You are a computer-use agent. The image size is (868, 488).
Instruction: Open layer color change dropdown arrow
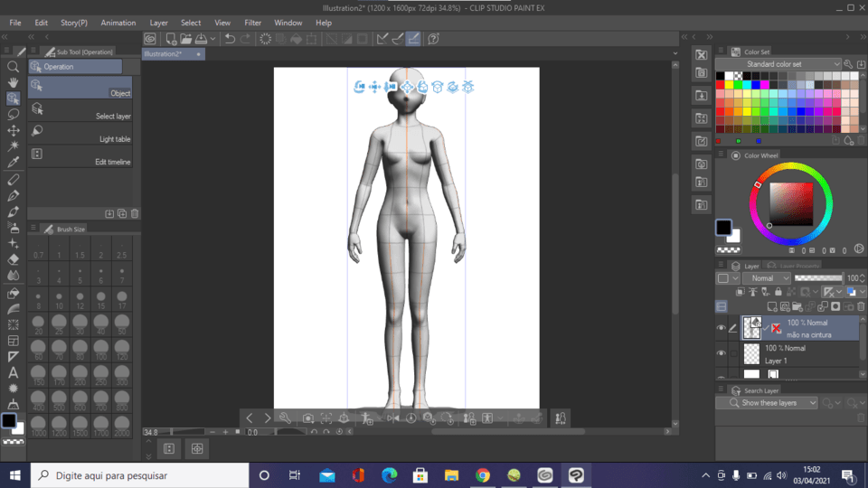(863, 292)
